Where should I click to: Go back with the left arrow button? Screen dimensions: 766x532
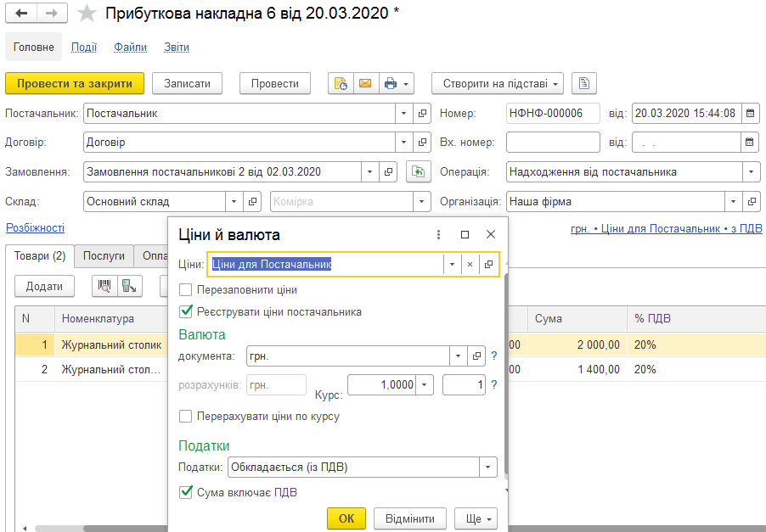[21, 14]
